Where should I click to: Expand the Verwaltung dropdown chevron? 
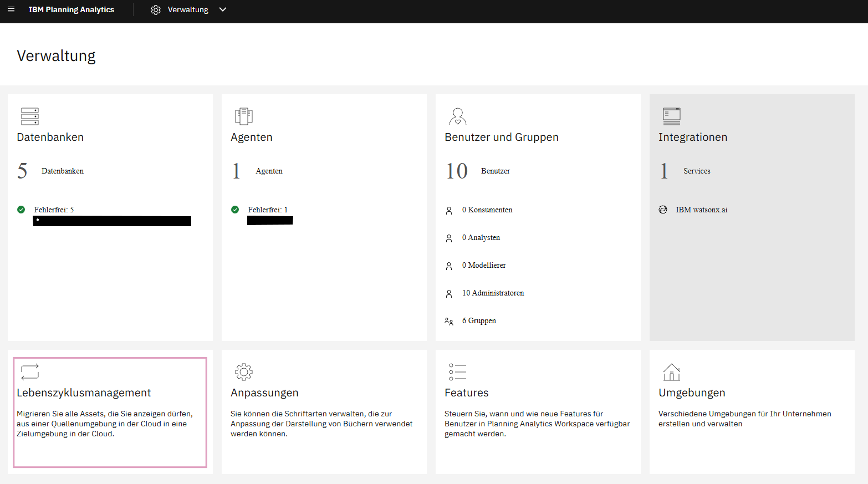223,9
